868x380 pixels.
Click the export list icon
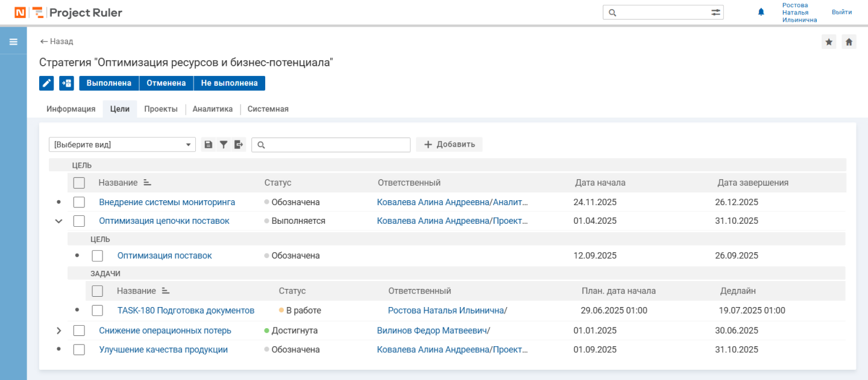(239, 145)
